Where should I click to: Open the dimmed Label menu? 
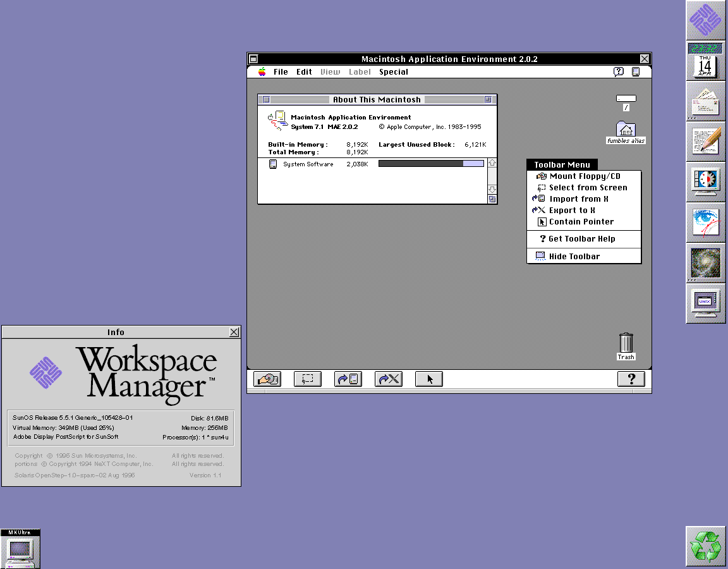coord(360,71)
